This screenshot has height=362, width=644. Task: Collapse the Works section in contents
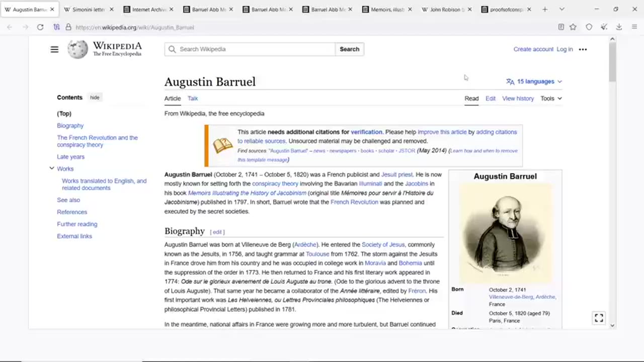(51, 168)
